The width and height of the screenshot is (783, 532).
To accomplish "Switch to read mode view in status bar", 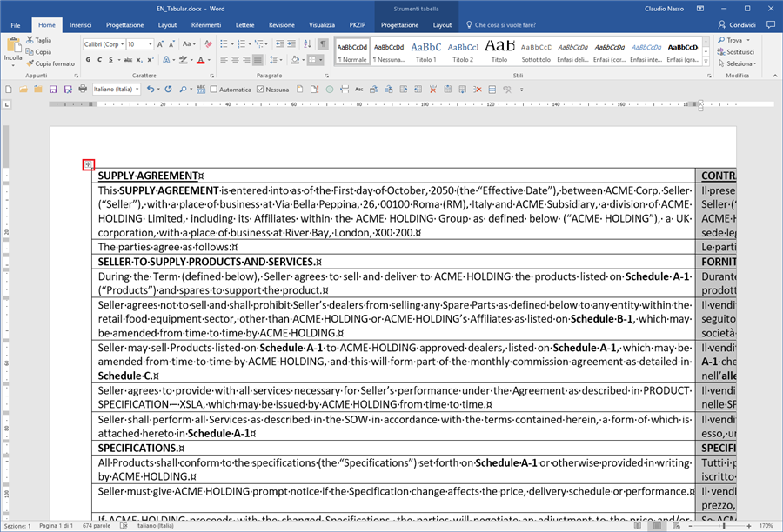I will tap(638, 526).
